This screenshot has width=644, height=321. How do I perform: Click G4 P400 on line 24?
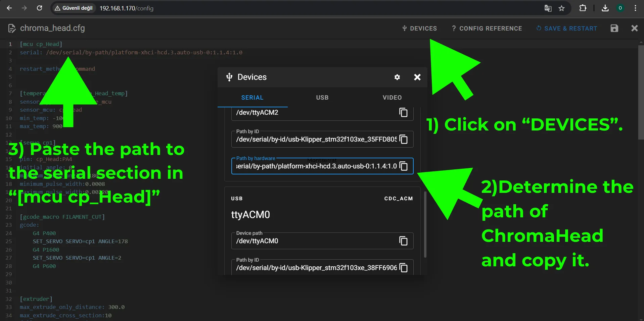pyautogui.click(x=44, y=233)
